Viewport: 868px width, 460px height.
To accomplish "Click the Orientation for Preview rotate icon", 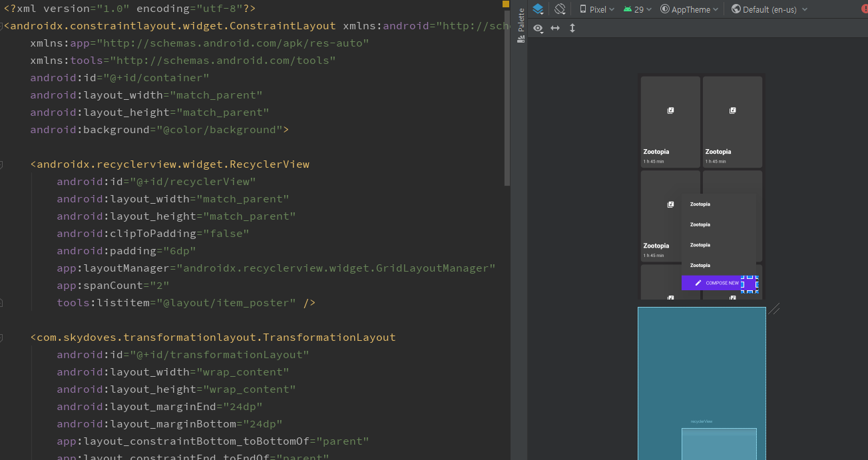I will click(560, 9).
